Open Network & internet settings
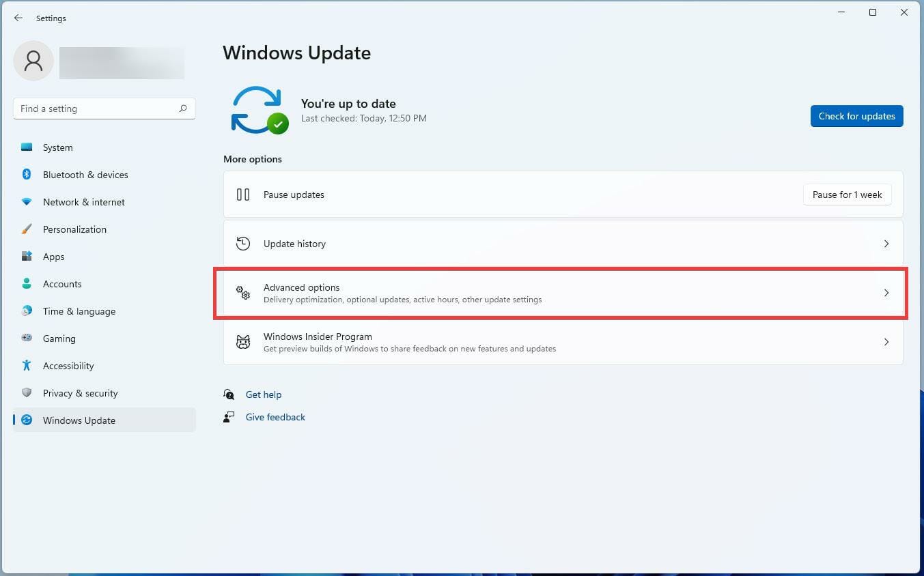 pos(83,202)
